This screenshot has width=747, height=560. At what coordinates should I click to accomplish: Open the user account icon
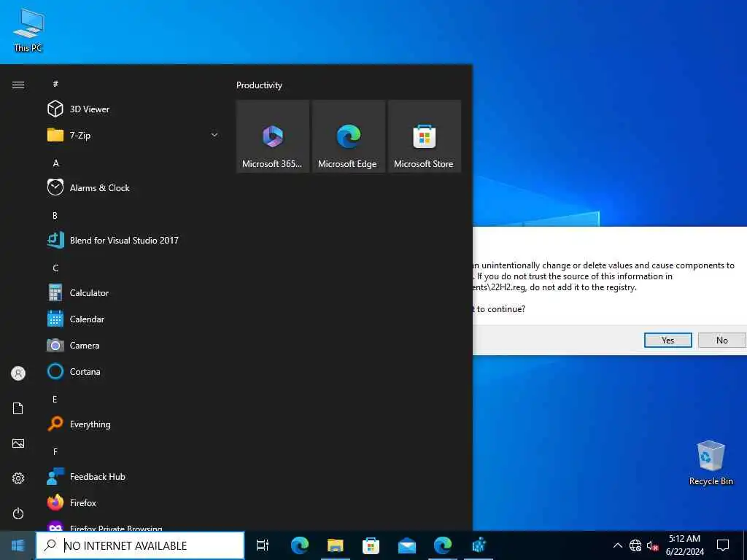coord(18,373)
